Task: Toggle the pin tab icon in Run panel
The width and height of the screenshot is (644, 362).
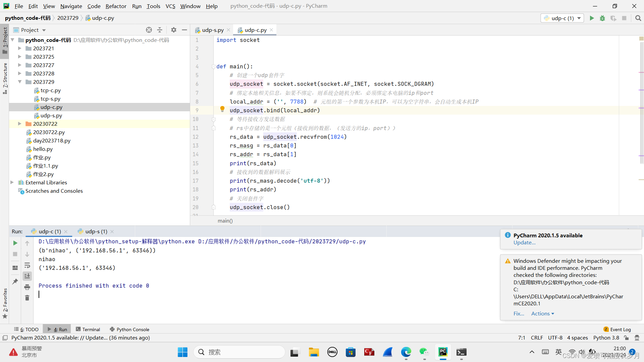Action: click(15, 282)
